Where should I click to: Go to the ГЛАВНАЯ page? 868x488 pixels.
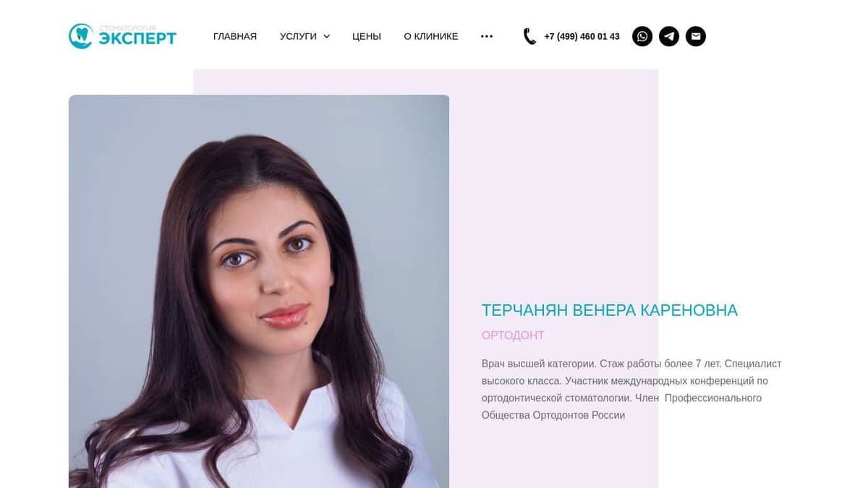point(235,36)
